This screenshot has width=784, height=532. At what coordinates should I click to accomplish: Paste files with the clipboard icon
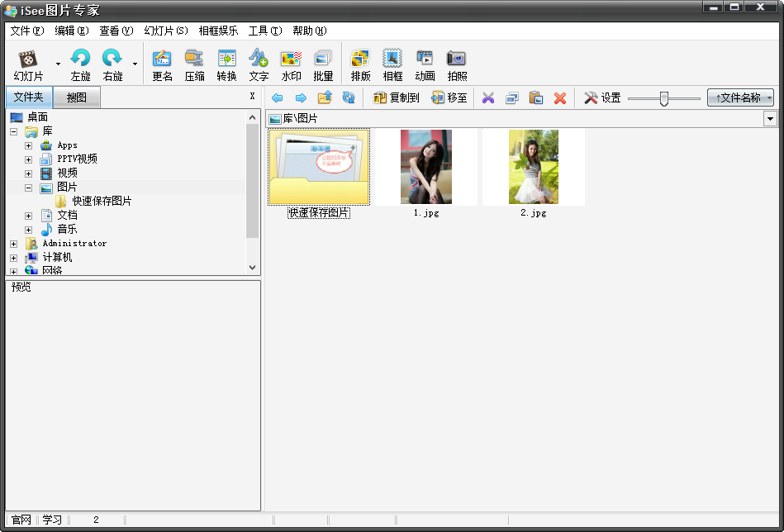point(536,97)
